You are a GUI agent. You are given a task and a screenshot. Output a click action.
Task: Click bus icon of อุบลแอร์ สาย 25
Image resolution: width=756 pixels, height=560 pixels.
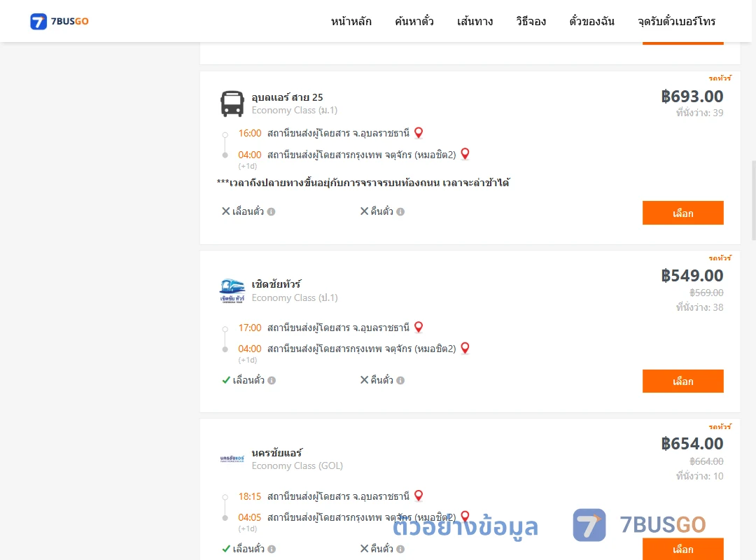coord(232,104)
